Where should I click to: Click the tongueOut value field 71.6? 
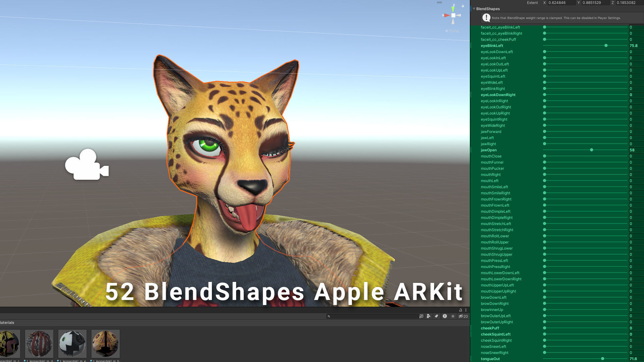(x=636, y=359)
